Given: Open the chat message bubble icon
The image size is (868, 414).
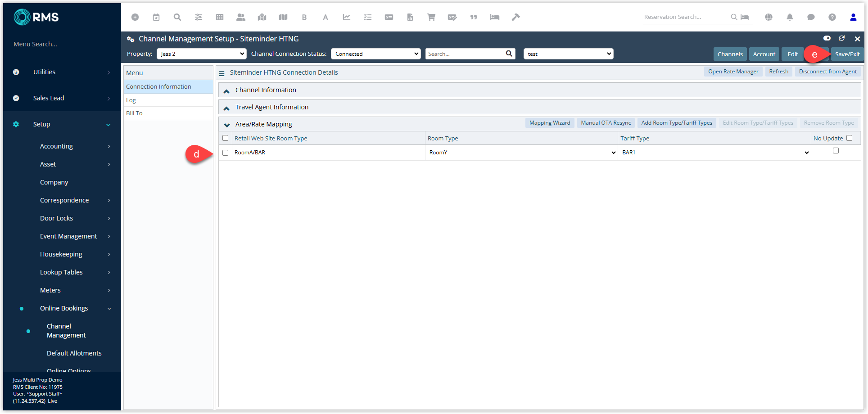Looking at the screenshot, I should 811,17.
